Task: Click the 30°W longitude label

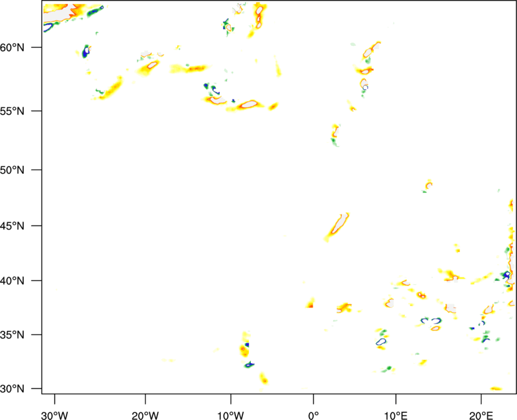Action: click(x=54, y=415)
